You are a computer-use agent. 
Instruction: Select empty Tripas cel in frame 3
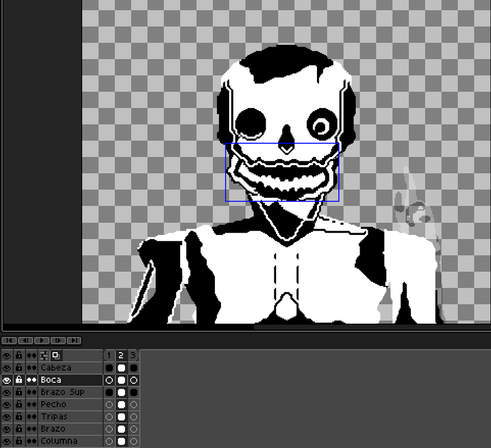click(x=134, y=416)
